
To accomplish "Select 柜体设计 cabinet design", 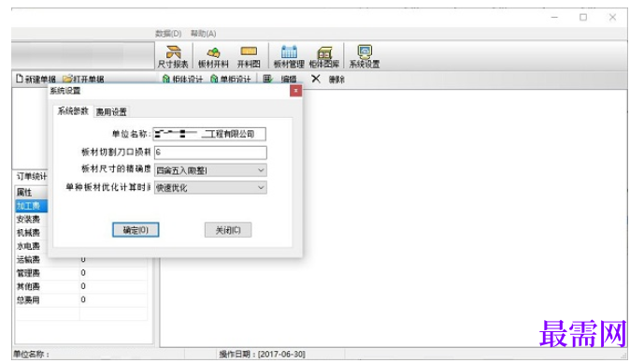I will [182, 79].
